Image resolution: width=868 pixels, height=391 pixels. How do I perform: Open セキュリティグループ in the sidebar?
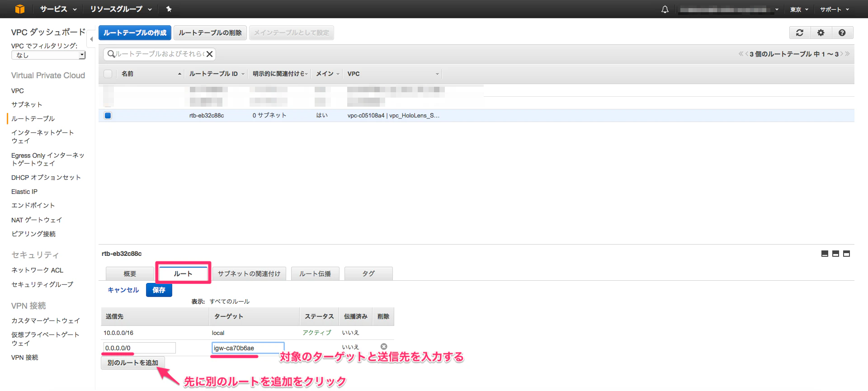click(x=42, y=284)
